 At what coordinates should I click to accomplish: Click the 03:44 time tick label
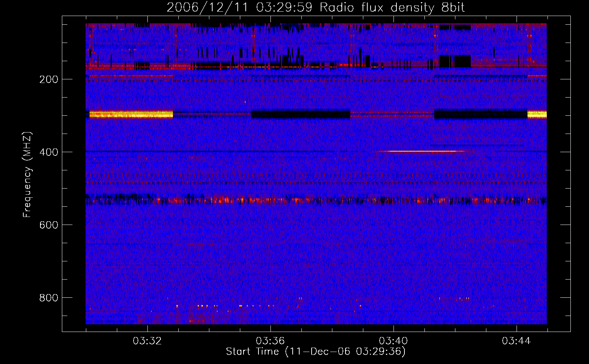(516, 341)
